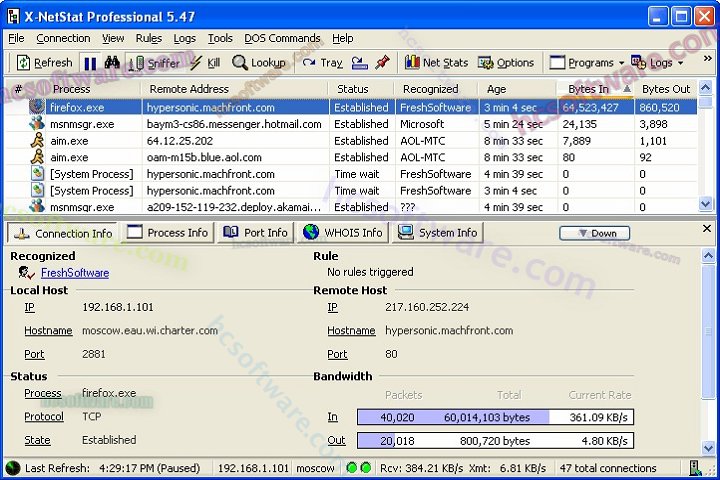Click the recognized FreshSoftware icon
Viewport: 720px width, 480px height.
(27, 273)
